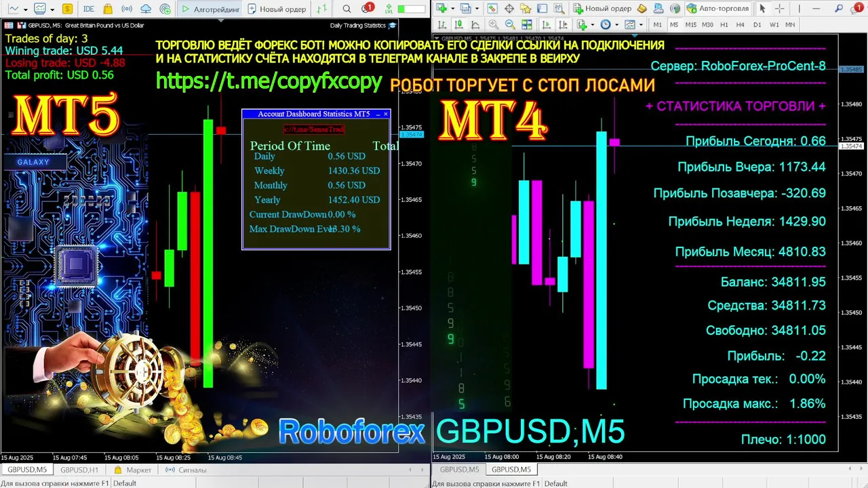Toggle Авто-торговля in the MT4 toolbar

click(717, 9)
